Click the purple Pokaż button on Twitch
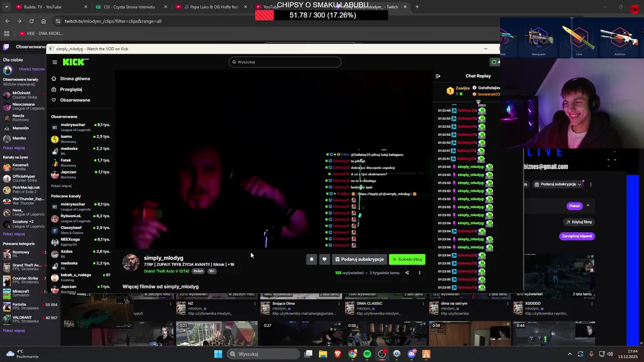 [x=575, y=206]
